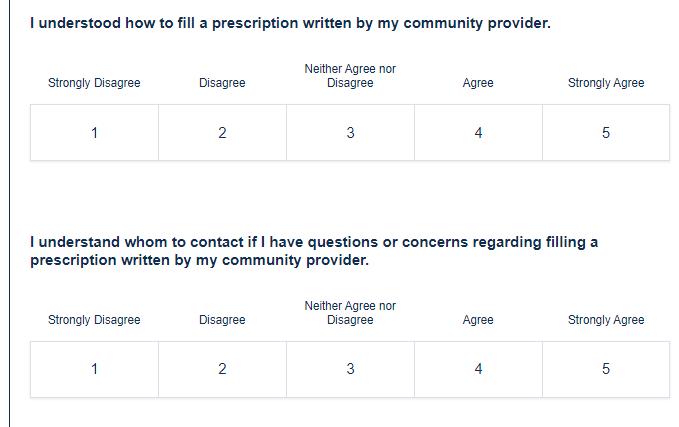The height and width of the screenshot is (427, 679).
Task: Click first question's "Neither Agree nor Disagree" label
Action: [x=350, y=76]
